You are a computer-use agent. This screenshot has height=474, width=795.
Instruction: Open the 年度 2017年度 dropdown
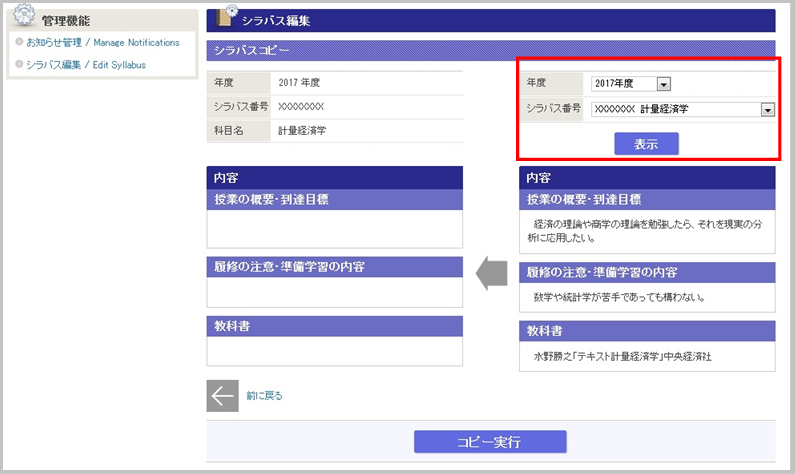pos(631,84)
